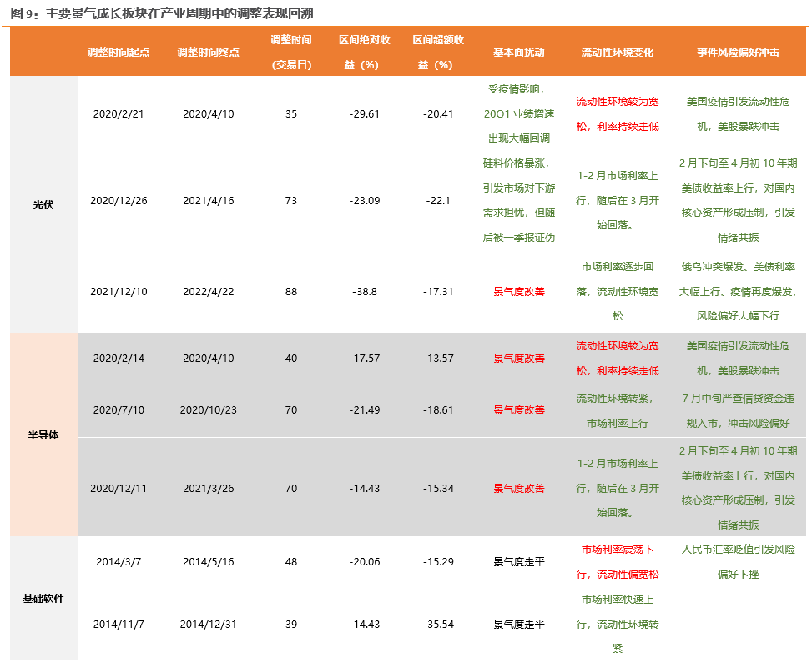Select start date 2020/12/11
This screenshot has height=663, width=812.
[119, 489]
